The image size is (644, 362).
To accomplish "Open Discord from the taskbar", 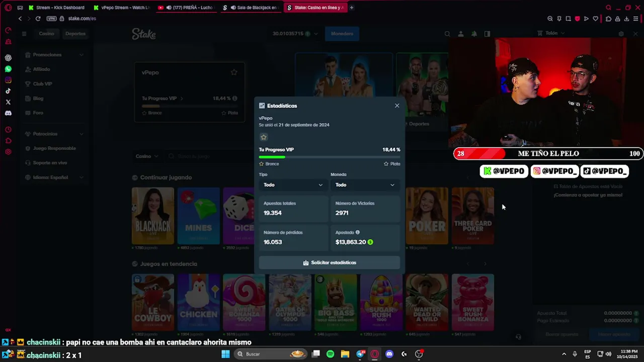I will (389, 354).
